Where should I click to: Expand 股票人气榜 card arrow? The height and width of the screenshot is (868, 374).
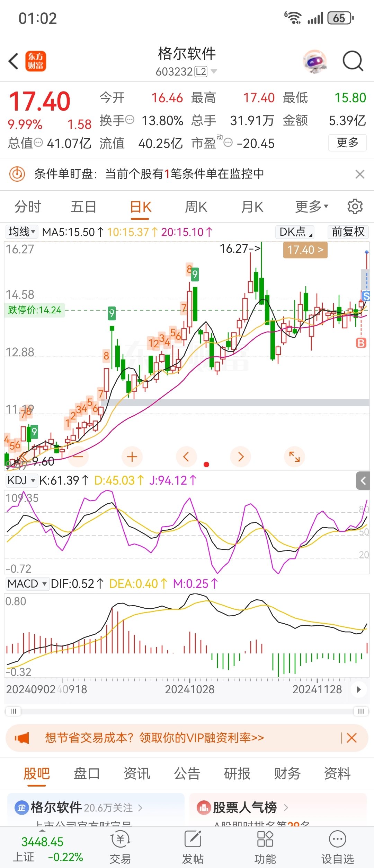pyautogui.click(x=286, y=808)
